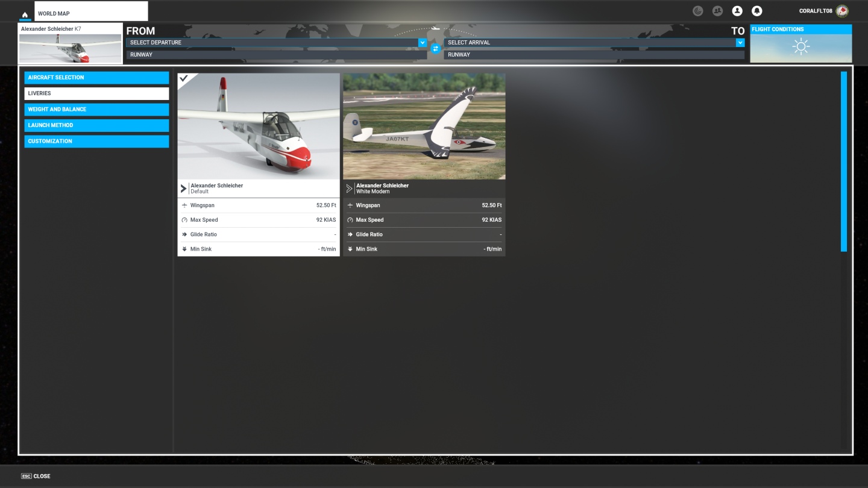This screenshot has width=868, height=488.
Task: Open the Aircraft Selection menu
Action: click(96, 78)
